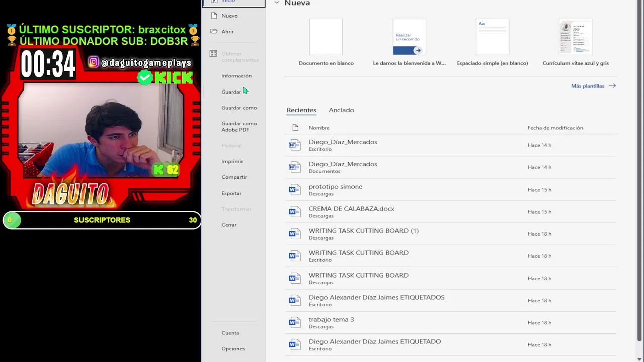Click the Kick verified checkmark badge
This screenshot has width=644, height=362.
145,77
